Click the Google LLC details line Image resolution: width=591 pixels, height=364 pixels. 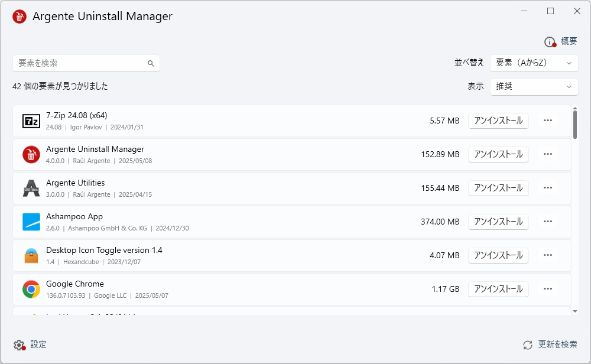tap(107, 296)
